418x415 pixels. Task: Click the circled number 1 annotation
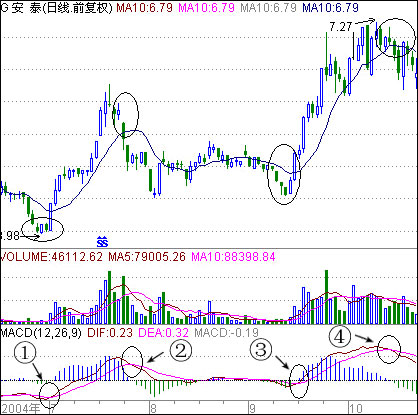click(x=25, y=353)
